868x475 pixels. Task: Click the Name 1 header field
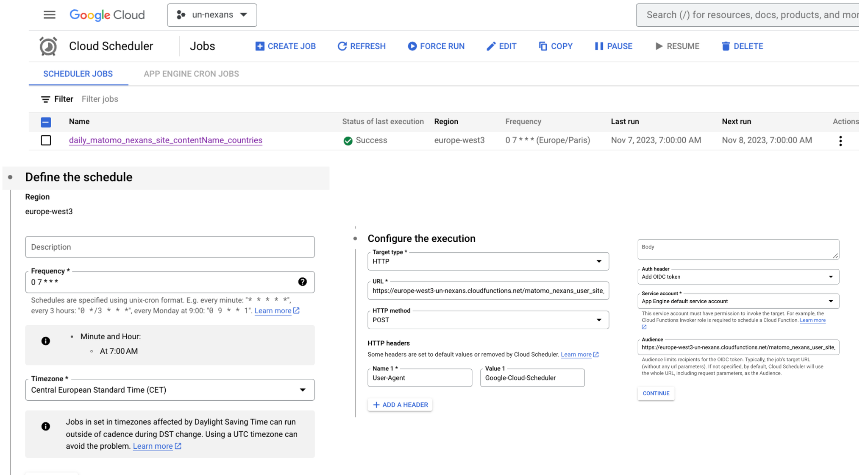pyautogui.click(x=420, y=378)
